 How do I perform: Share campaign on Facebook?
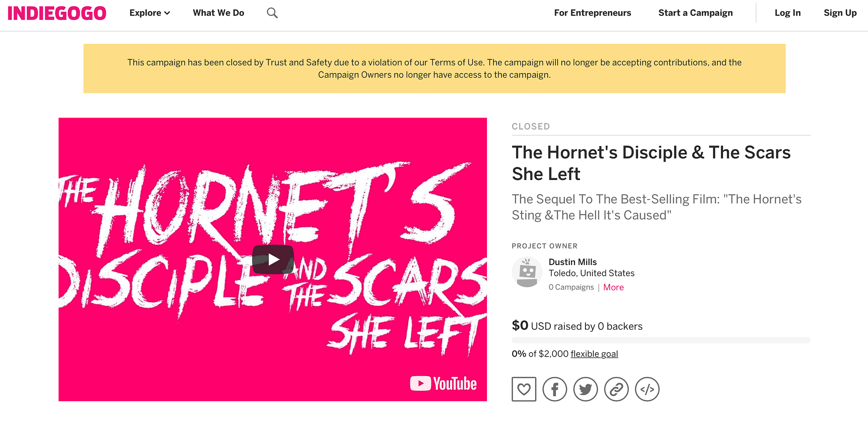[x=555, y=389]
